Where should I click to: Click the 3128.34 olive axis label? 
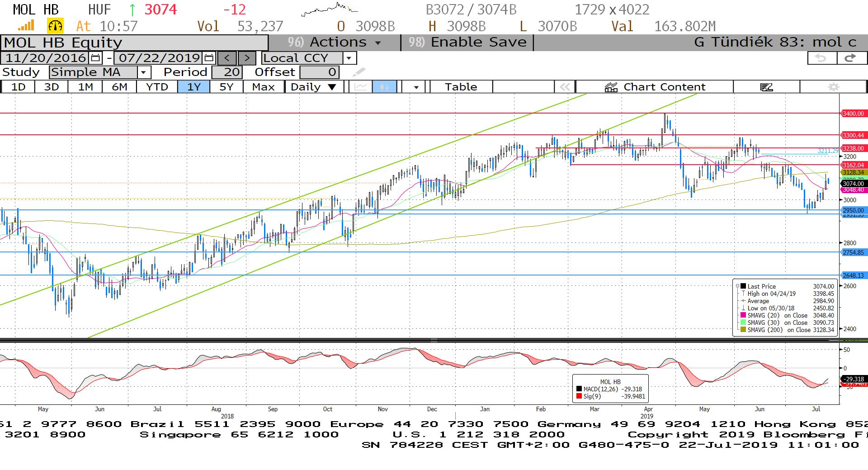coord(853,172)
